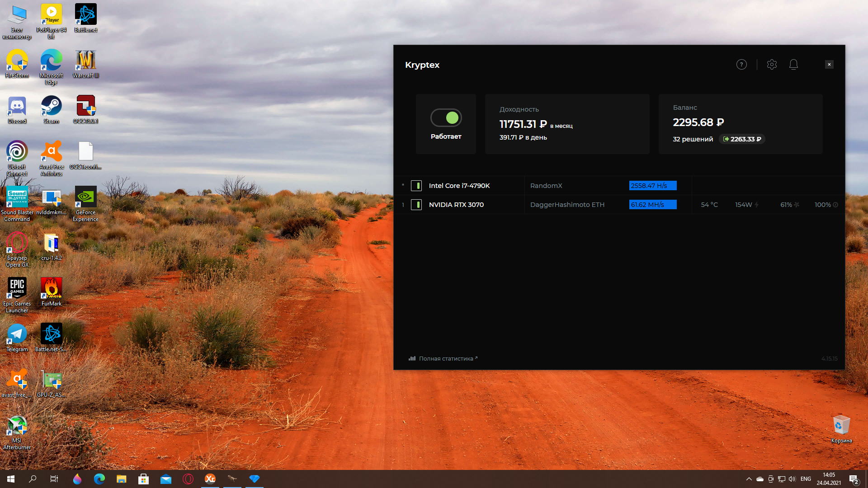
Task: Select the DaggerHashimoto ETH algorithm label
Action: coord(567,205)
